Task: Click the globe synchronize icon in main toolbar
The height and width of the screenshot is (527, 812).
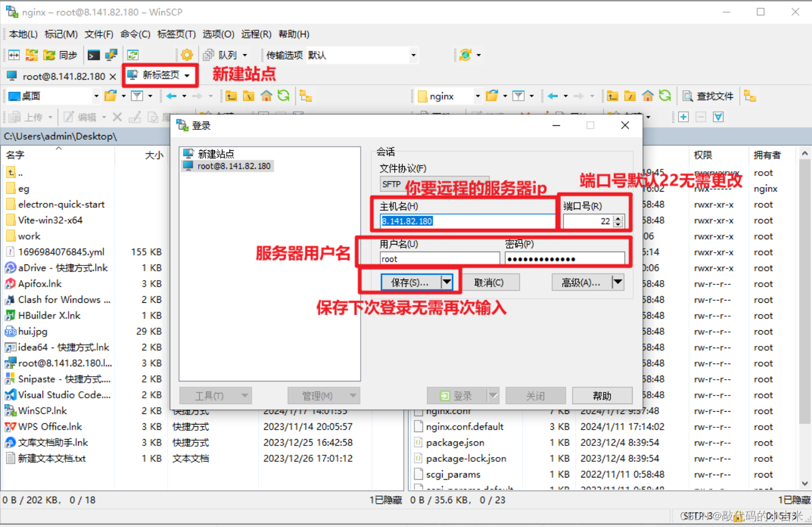Action: click(465, 55)
